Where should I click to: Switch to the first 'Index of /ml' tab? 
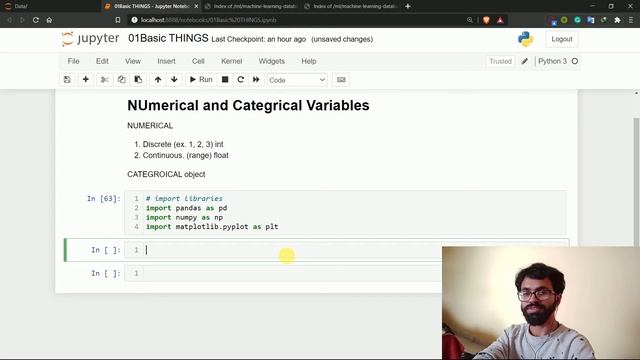[251, 6]
